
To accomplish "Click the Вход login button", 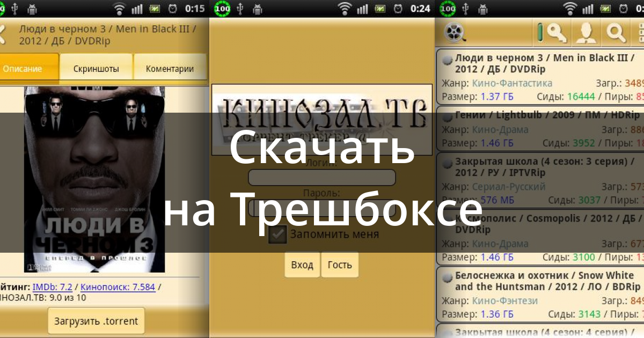I will (302, 264).
